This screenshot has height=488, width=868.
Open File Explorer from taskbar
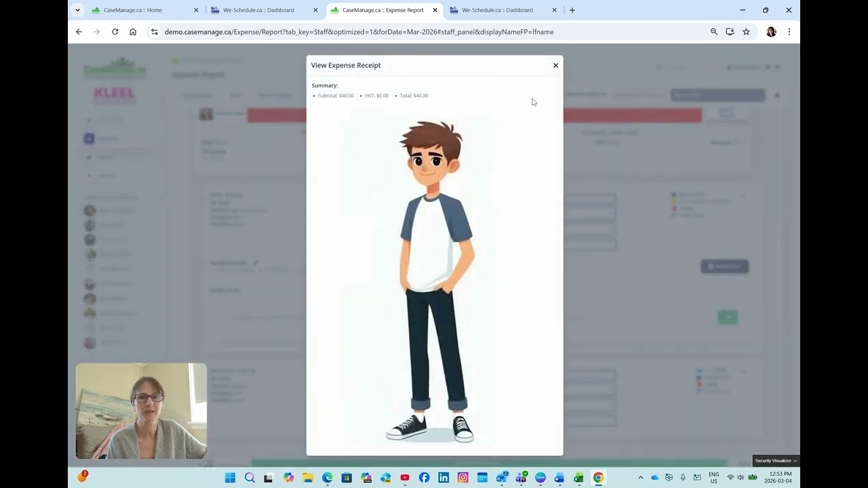308,478
